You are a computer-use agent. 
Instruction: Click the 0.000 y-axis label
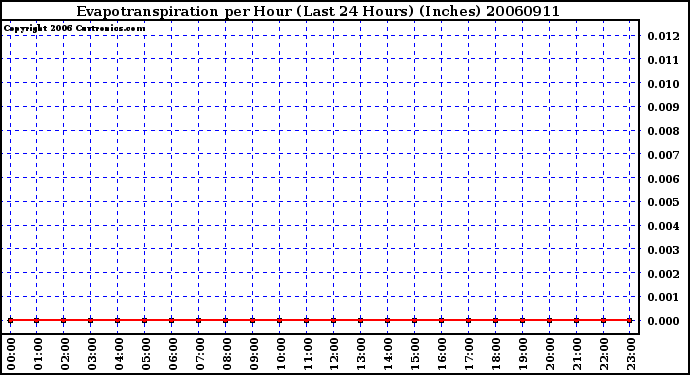tap(663, 321)
